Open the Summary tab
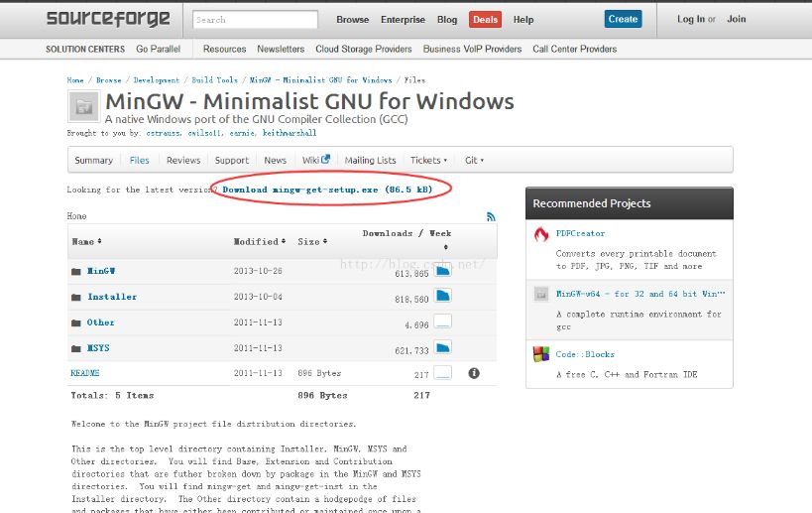The width and height of the screenshot is (812, 513). (94, 160)
